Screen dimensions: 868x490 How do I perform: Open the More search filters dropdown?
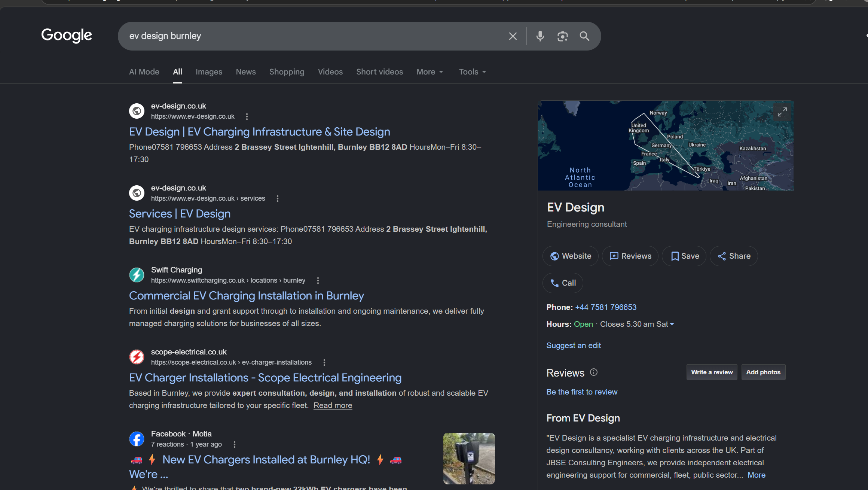(430, 72)
